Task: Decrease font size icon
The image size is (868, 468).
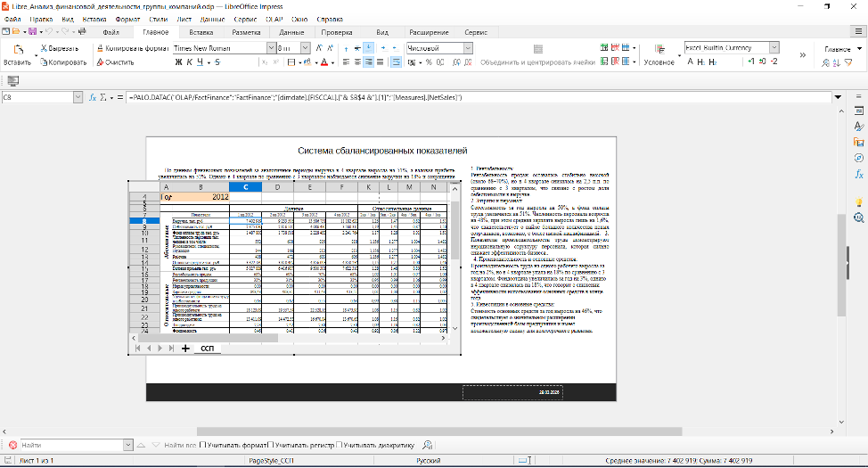Action: [x=330, y=48]
